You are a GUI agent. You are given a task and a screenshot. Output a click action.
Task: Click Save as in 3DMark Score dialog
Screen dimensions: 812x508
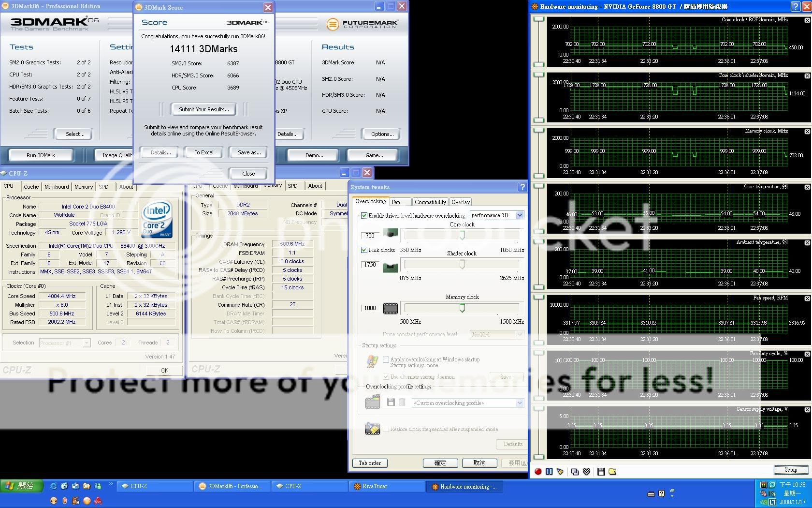click(249, 152)
